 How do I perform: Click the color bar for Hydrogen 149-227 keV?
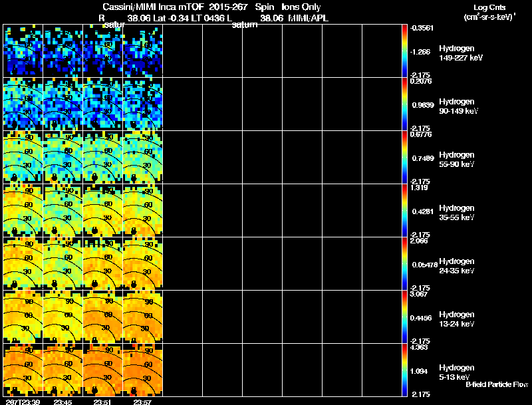(404, 51)
